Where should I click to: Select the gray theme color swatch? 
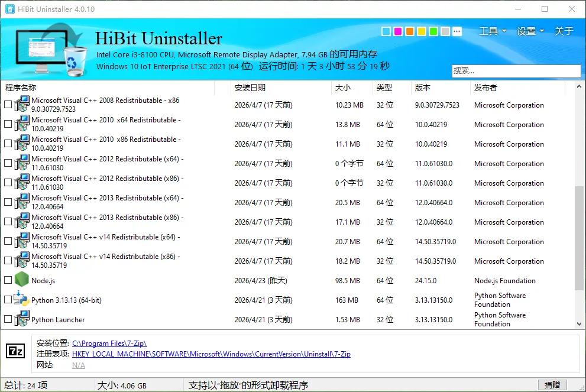click(x=445, y=31)
